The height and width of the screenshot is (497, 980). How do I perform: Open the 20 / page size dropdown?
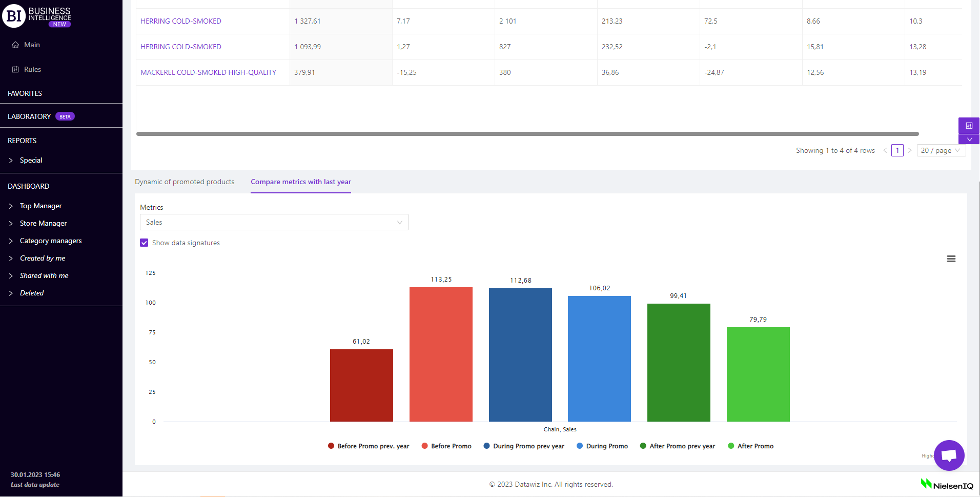click(x=941, y=150)
